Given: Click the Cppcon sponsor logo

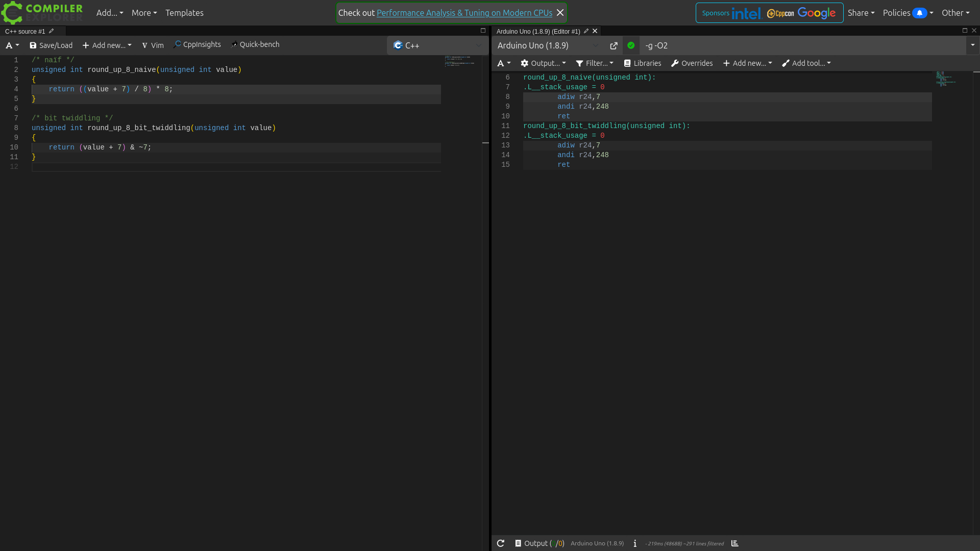Looking at the screenshot, I should 780,13.
